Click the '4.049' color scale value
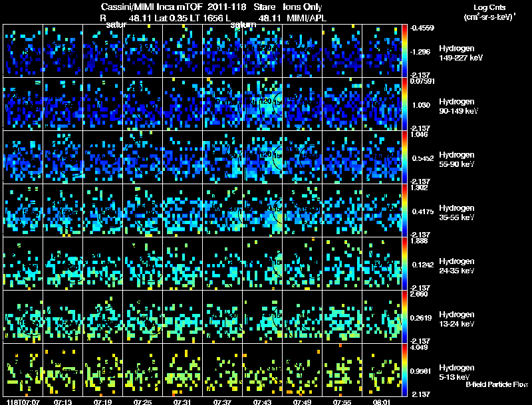Screen dimensions: 532x405 [419, 347]
